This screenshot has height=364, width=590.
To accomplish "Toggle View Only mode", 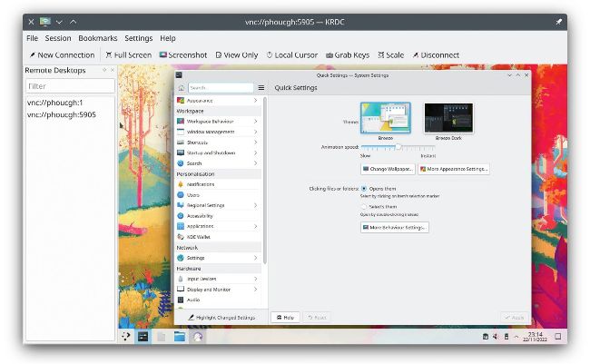I will pyautogui.click(x=236, y=54).
